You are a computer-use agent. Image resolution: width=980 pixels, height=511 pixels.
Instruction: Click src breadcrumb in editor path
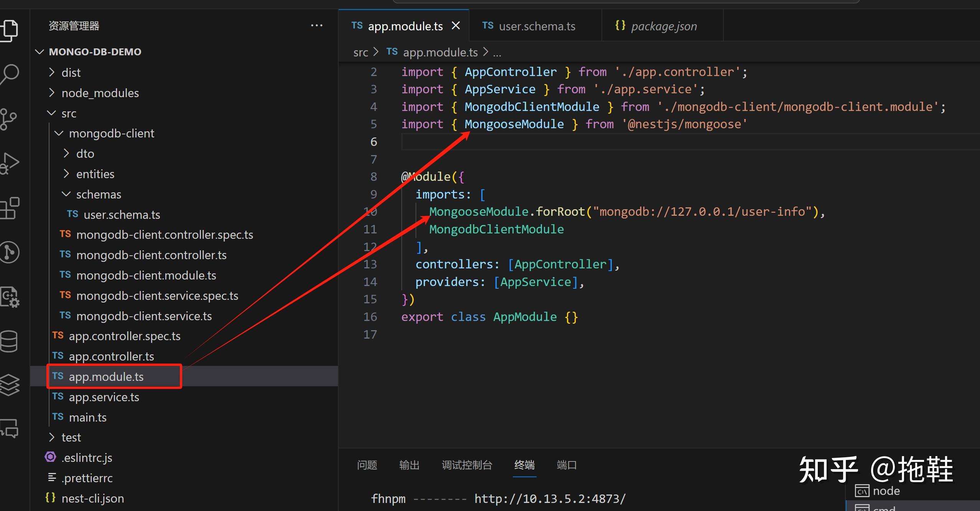pyautogui.click(x=360, y=52)
